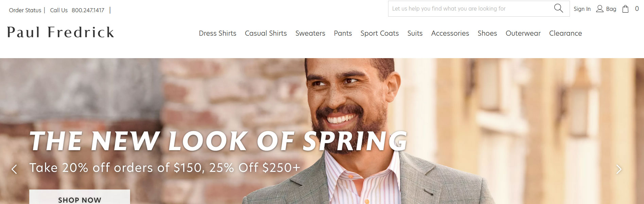The height and width of the screenshot is (204, 644).
Task: View Clearance items
Action: 565,33
